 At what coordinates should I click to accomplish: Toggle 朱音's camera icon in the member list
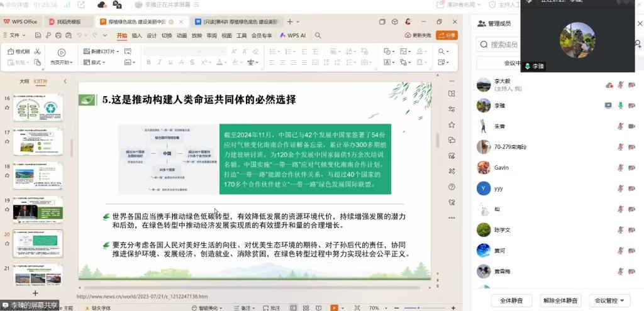[631, 126]
